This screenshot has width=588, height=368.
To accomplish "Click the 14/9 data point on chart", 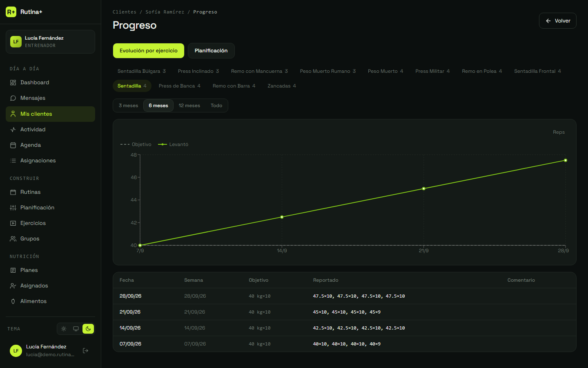I will 282,217.
